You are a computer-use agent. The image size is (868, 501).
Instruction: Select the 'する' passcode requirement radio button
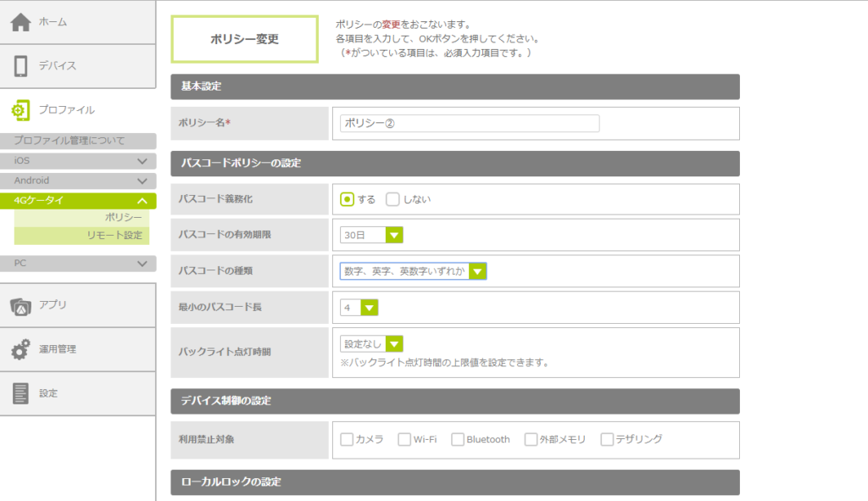(347, 199)
